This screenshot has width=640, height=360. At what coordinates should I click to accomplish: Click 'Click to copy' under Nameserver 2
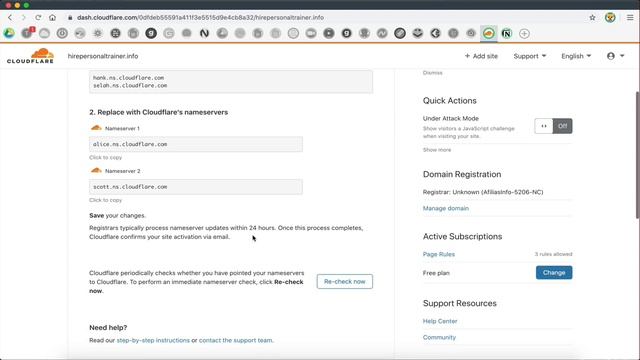[105, 200]
